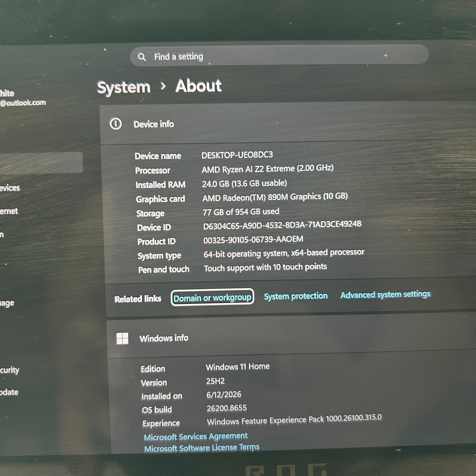476x476 pixels.
Task: Click the Storage label
Action: click(x=150, y=213)
